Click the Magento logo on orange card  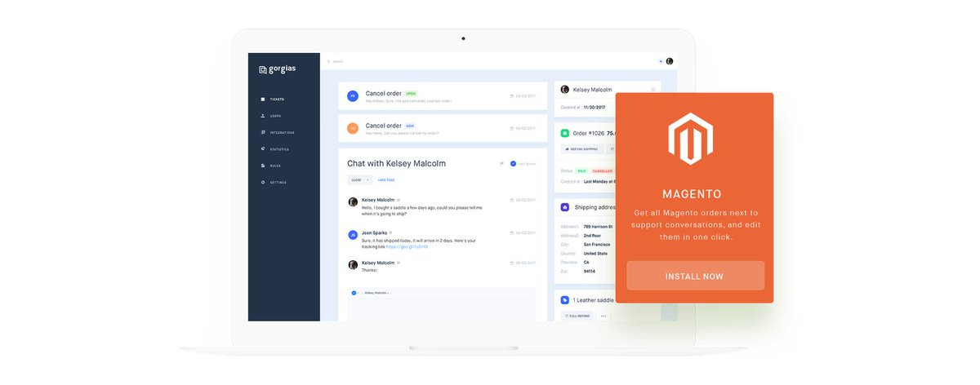click(x=691, y=139)
